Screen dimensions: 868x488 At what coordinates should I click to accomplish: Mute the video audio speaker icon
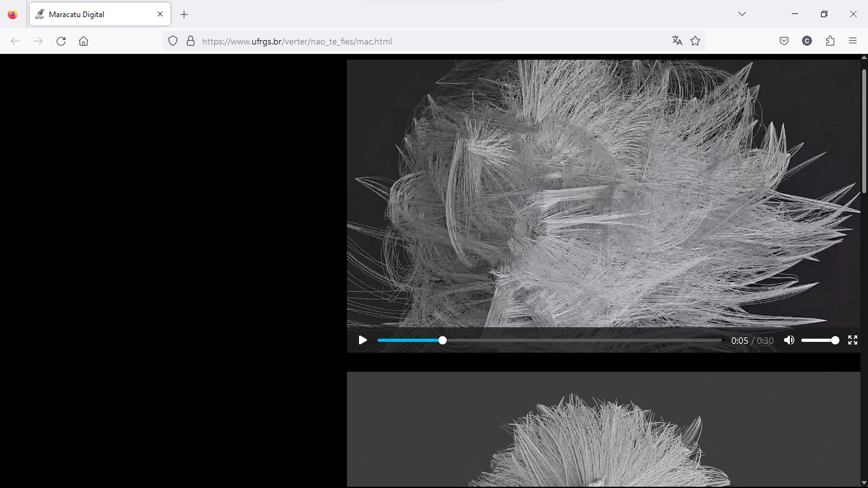click(x=789, y=341)
